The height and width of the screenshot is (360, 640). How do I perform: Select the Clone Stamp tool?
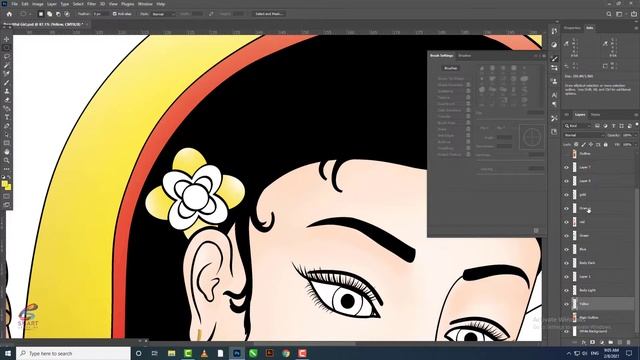[x=7, y=91]
